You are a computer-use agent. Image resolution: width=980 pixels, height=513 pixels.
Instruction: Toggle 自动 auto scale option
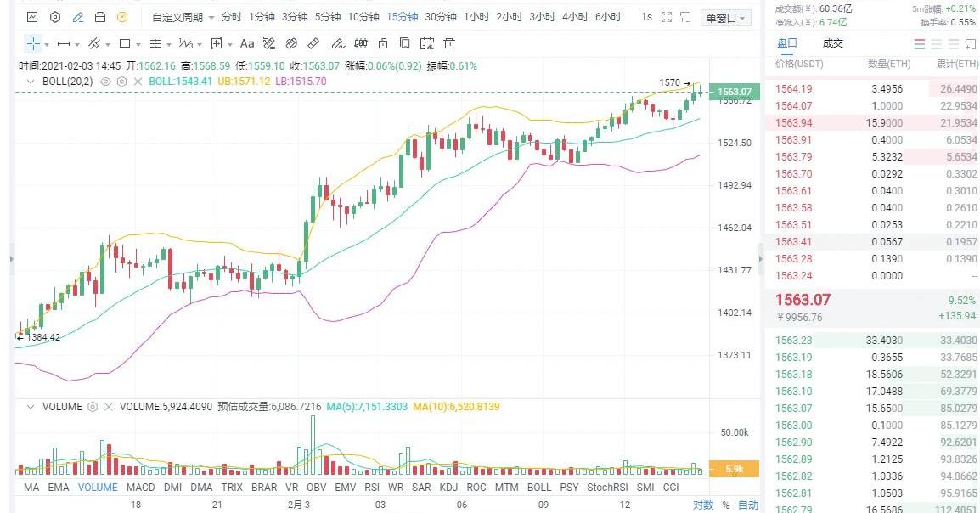747,505
